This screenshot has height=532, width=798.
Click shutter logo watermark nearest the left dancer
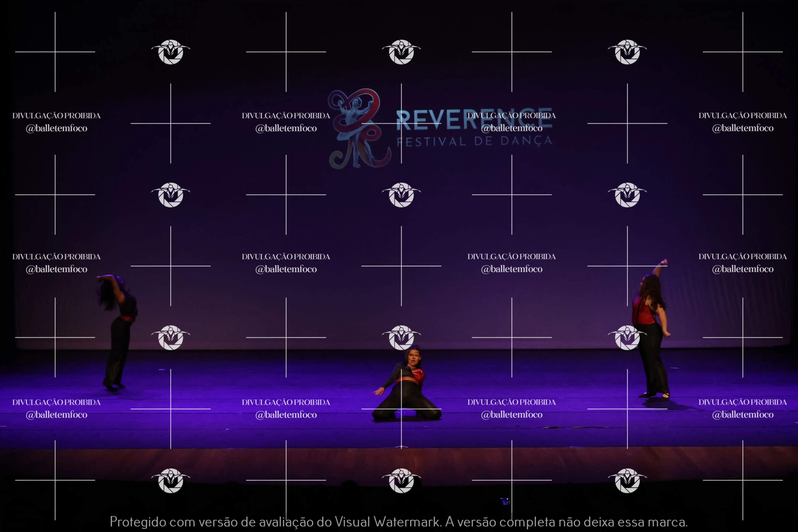tap(171, 338)
